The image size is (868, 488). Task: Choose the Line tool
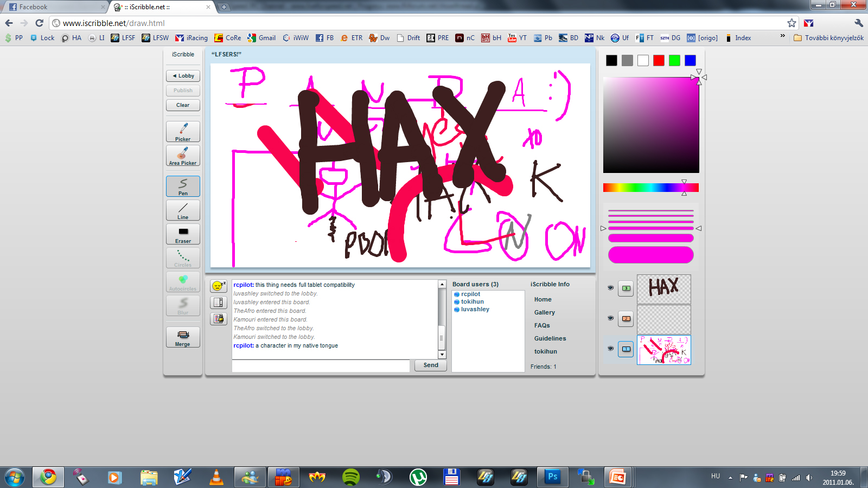pyautogui.click(x=183, y=210)
